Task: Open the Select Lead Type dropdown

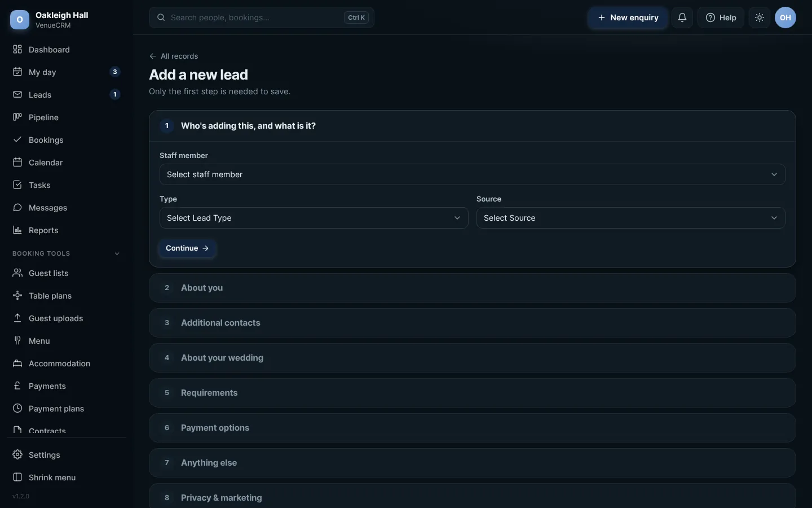Action: 314,218
